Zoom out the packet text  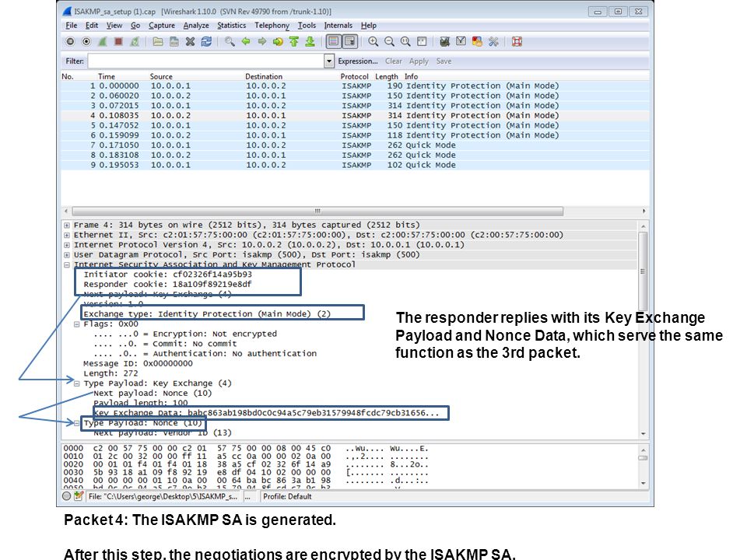(x=389, y=42)
